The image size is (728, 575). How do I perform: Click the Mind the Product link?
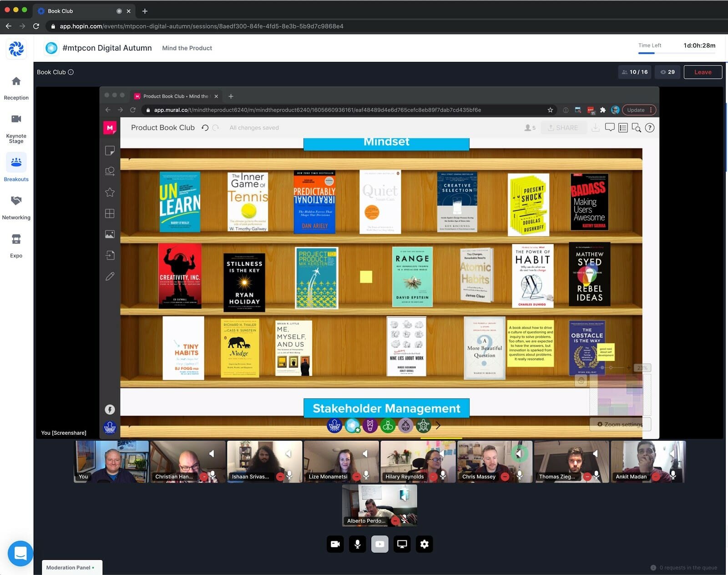pyautogui.click(x=187, y=48)
